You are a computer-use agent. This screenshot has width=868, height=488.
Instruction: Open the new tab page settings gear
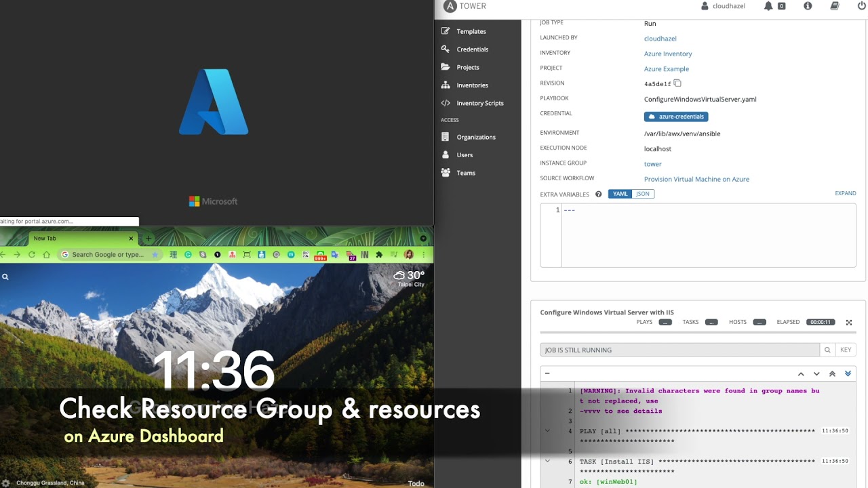pos(5,483)
